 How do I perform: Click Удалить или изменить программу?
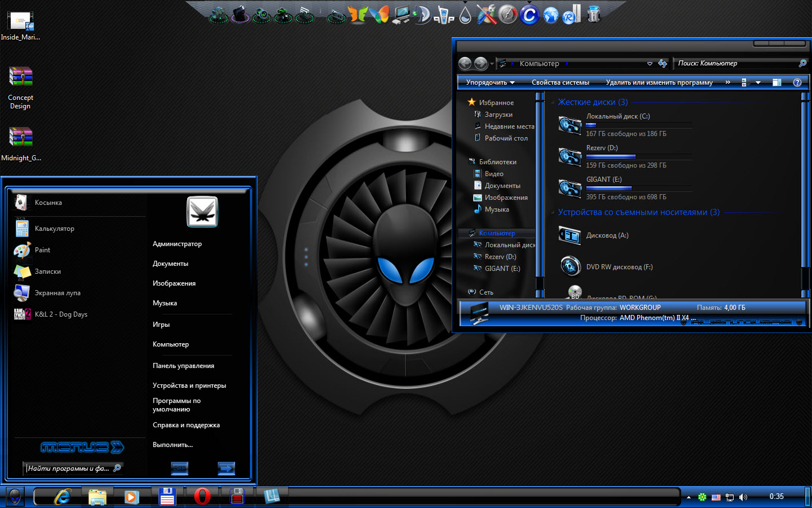coord(659,82)
